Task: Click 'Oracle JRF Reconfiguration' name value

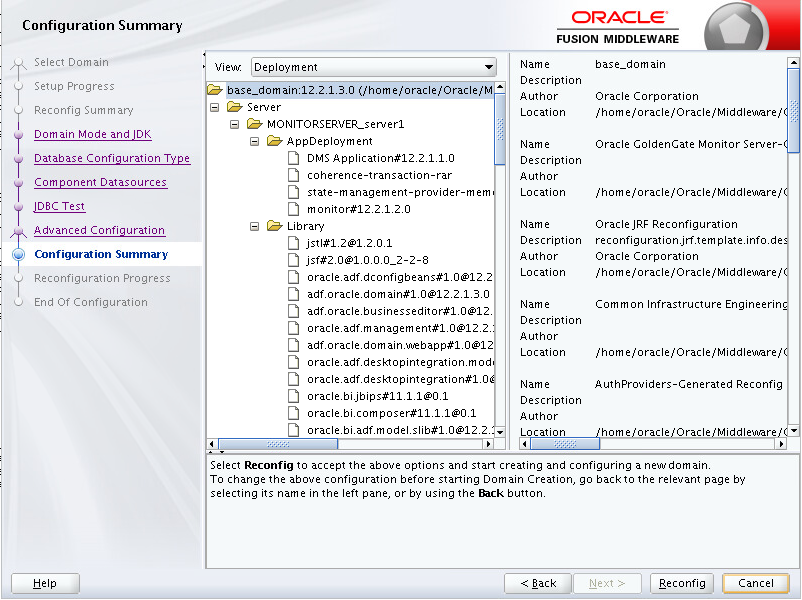Action: [666, 224]
